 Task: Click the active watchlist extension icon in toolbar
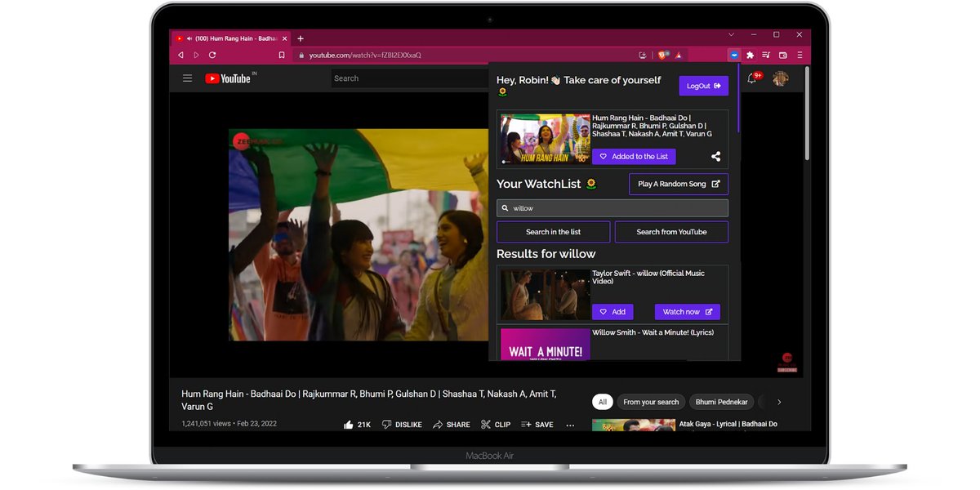click(x=734, y=55)
